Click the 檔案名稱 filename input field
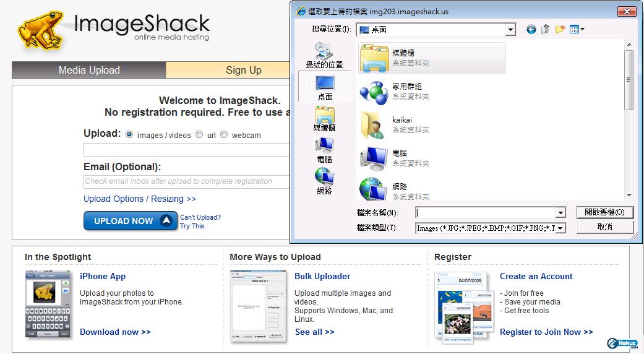This screenshot has width=644, height=354. [x=486, y=212]
